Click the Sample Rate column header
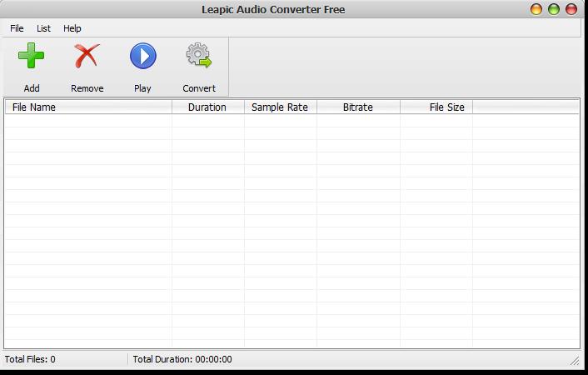 pos(280,107)
